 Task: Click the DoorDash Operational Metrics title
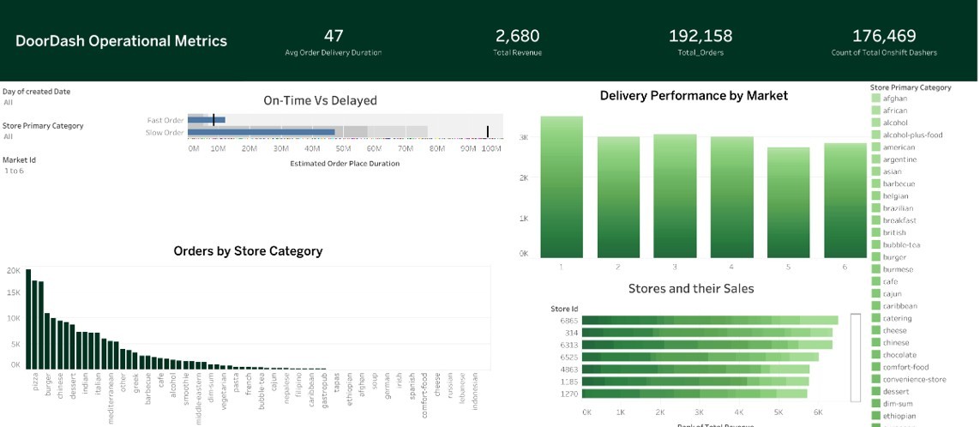(x=121, y=41)
